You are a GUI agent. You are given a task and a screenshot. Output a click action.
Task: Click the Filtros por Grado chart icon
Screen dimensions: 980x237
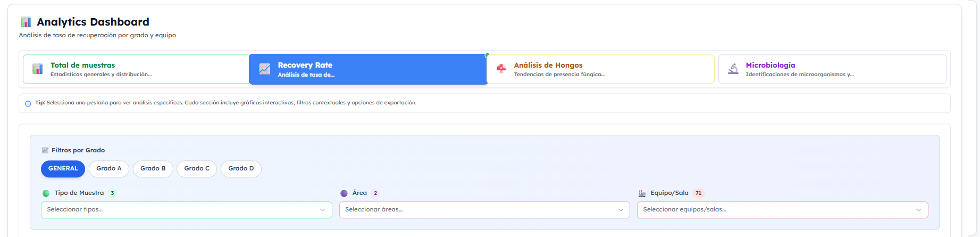[x=45, y=151]
